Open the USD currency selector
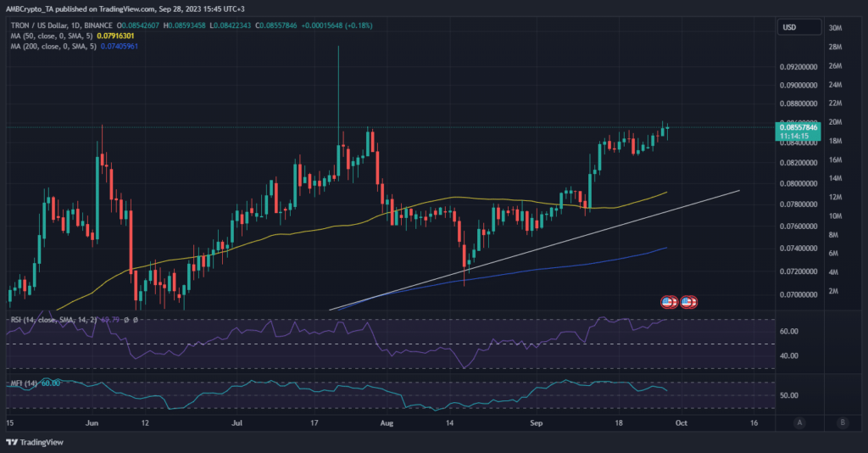This screenshot has height=453, width=868. (788, 28)
